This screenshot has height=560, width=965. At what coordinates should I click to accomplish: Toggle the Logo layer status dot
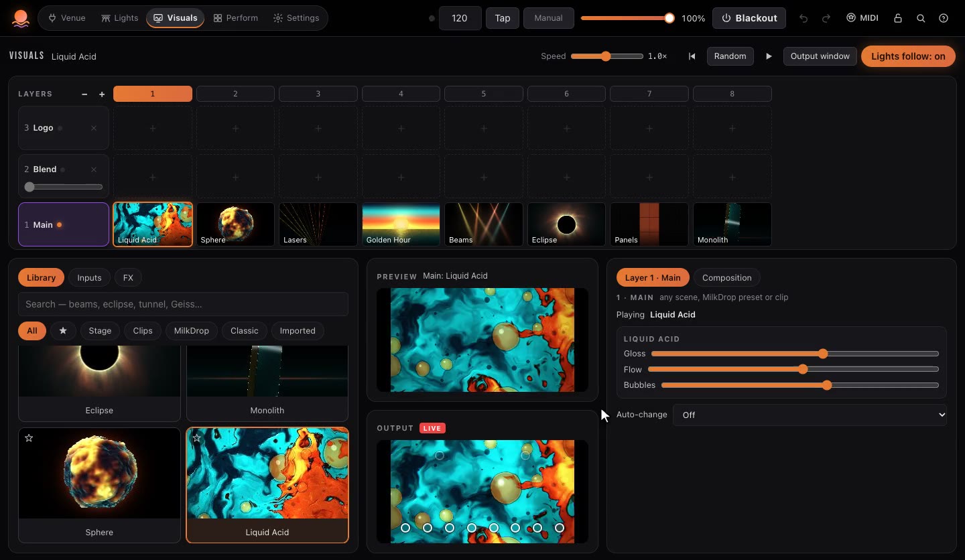pyautogui.click(x=60, y=128)
